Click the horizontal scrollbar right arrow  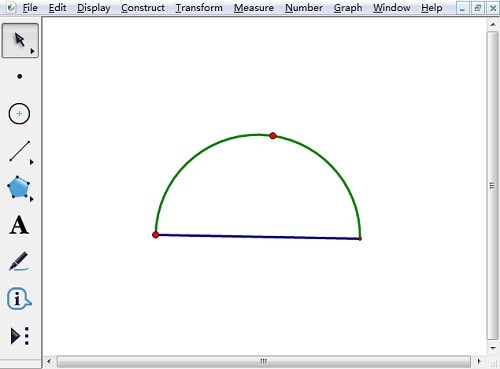479,361
